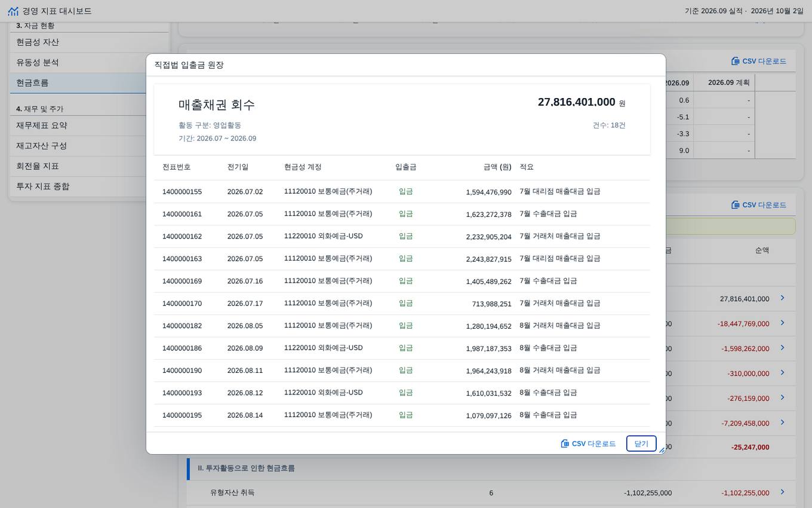Click the 건수: 18건 count label

pyautogui.click(x=609, y=126)
